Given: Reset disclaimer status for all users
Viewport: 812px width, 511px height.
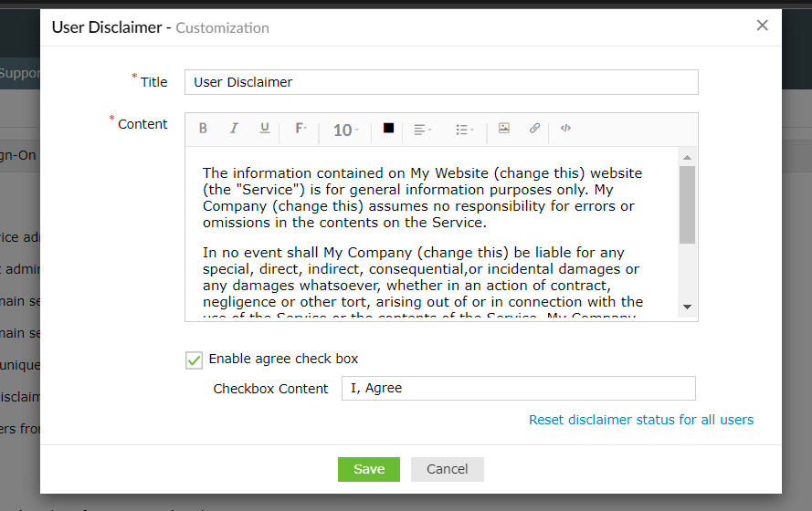Looking at the screenshot, I should [641, 420].
